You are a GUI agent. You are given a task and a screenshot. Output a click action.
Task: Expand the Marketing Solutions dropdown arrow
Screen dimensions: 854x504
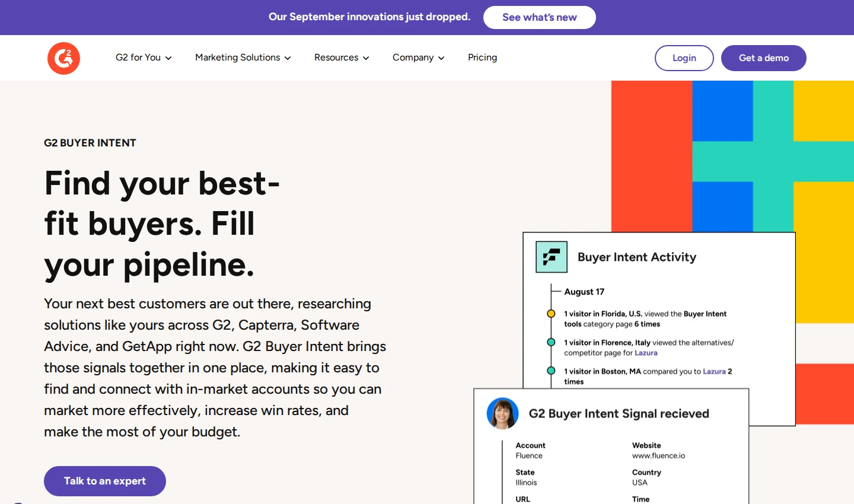288,58
